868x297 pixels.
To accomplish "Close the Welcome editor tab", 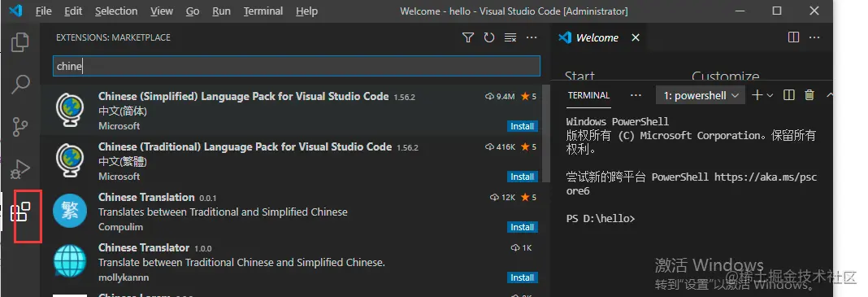I will tap(636, 37).
